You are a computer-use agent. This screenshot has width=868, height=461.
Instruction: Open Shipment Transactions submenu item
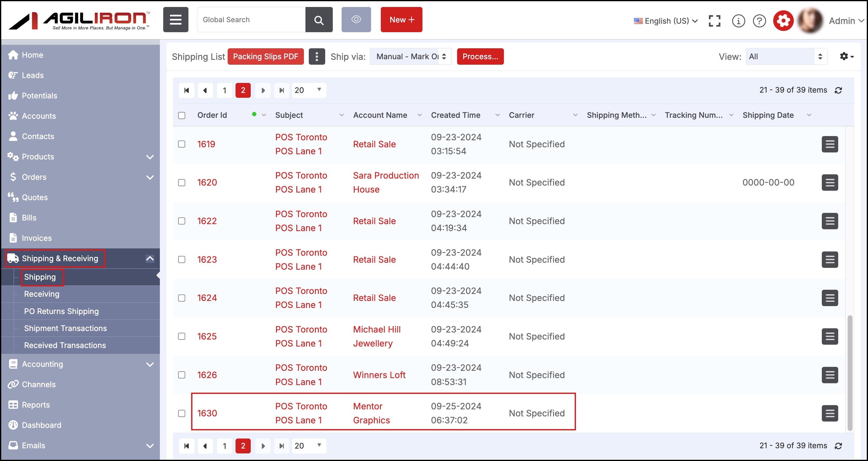65,328
